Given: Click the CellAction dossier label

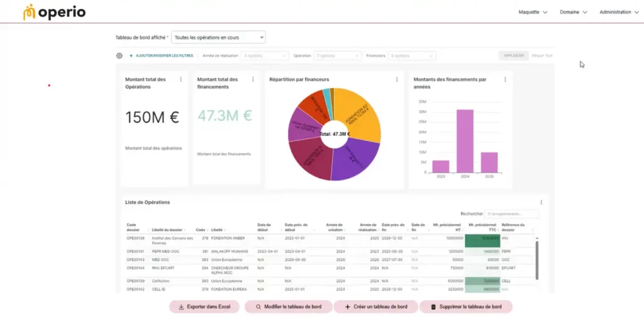Looking at the screenshot, I should 160,281.
